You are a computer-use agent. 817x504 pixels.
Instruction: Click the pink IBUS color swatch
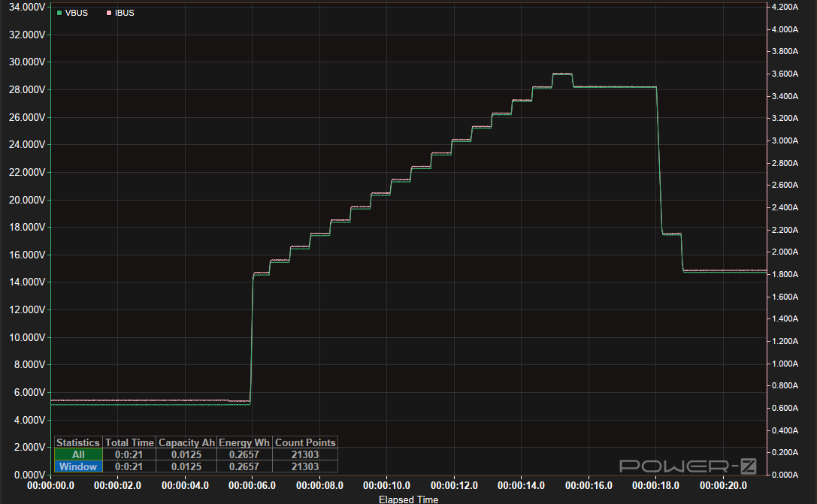click(x=109, y=13)
